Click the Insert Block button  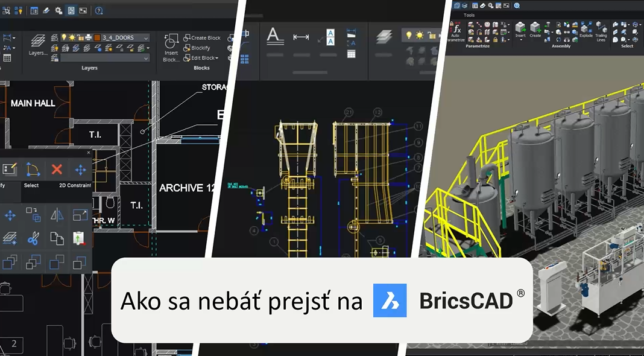(171, 48)
